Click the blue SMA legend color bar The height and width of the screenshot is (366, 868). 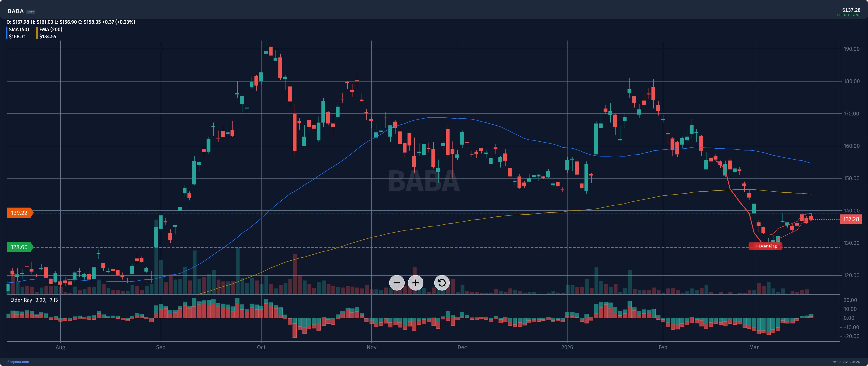[x=7, y=33]
